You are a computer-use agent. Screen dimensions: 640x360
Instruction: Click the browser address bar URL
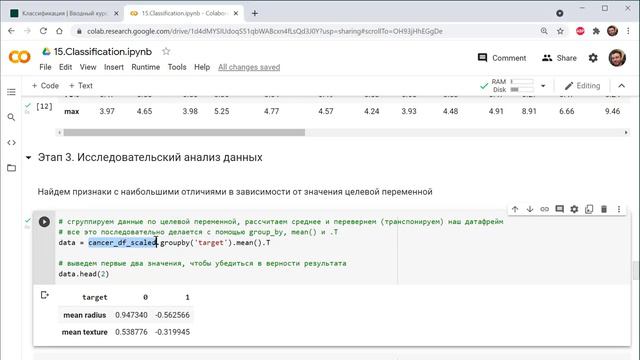(264, 31)
